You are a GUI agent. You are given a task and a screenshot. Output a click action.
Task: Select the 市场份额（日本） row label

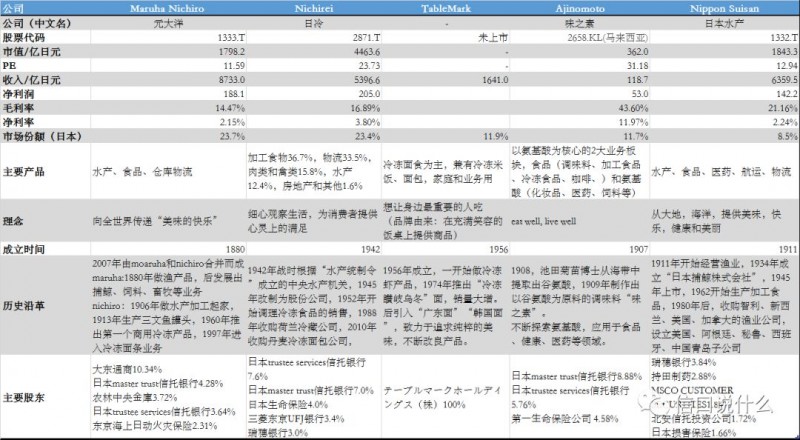(42, 137)
